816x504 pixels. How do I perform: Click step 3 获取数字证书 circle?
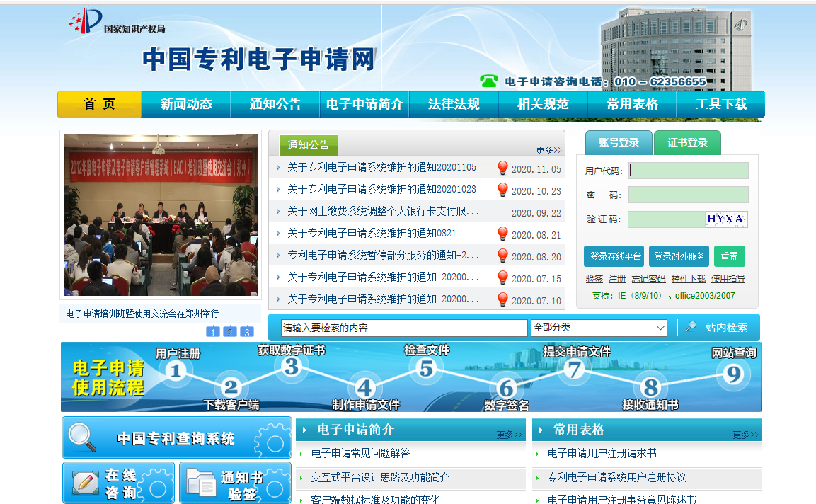point(292,367)
